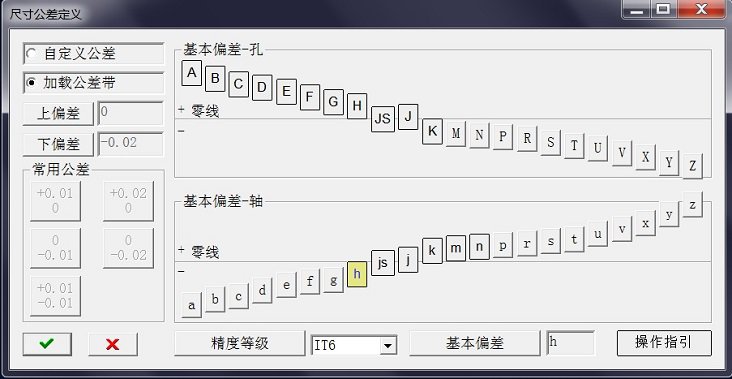Select hole deviation A box
The width and height of the screenshot is (732, 379).
191,73
